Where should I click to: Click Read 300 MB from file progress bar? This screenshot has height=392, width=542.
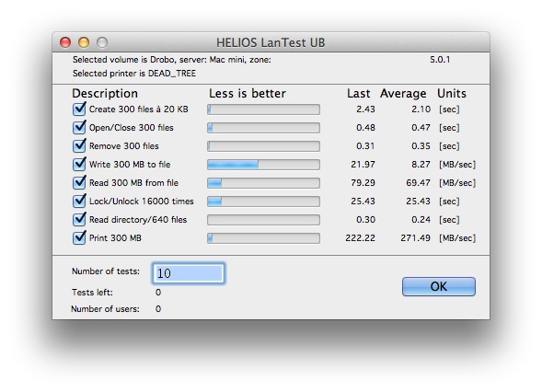click(263, 183)
